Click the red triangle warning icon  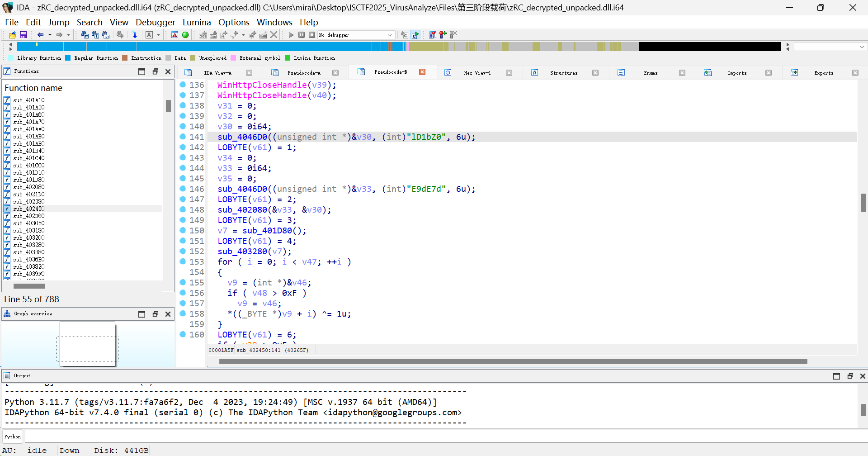point(175,35)
